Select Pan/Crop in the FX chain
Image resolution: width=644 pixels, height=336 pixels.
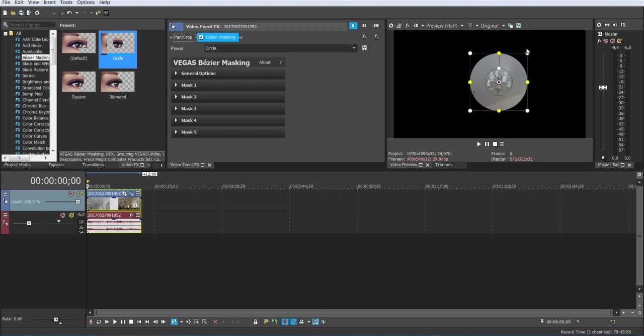click(x=183, y=37)
